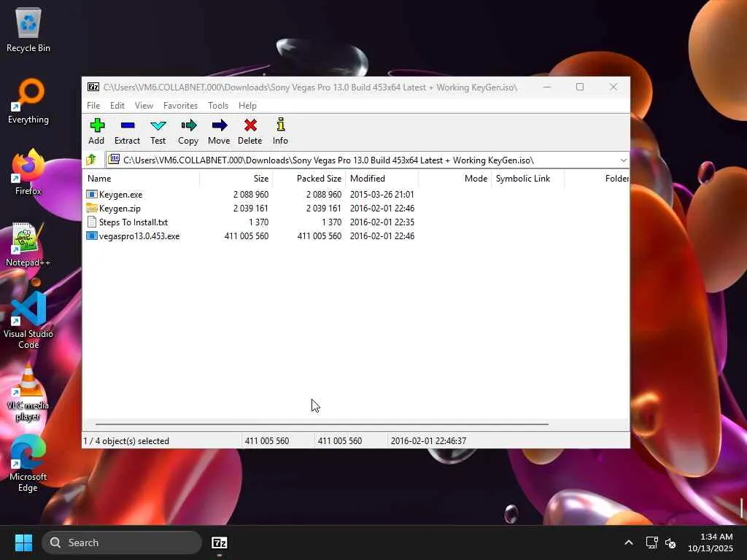747x560 pixels.
Task: Select Keygen.zip archive icon
Action: (92, 208)
